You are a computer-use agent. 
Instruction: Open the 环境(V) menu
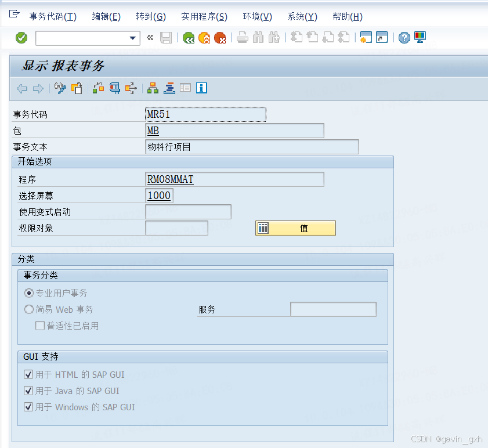pos(258,16)
